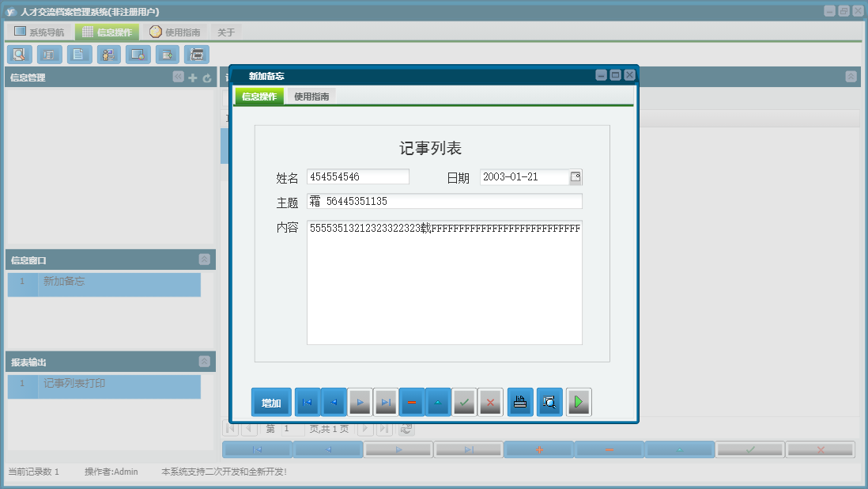This screenshot has height=489, width=868.
Task: Click the teal up-triangle edit button in dialog
Action: tap(438, 403)
